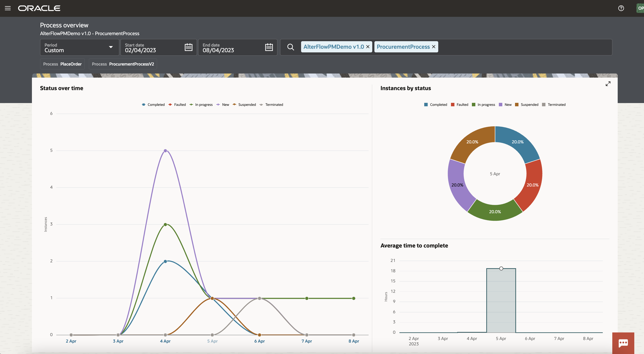Click the search magnifier icon

[291, 47]
